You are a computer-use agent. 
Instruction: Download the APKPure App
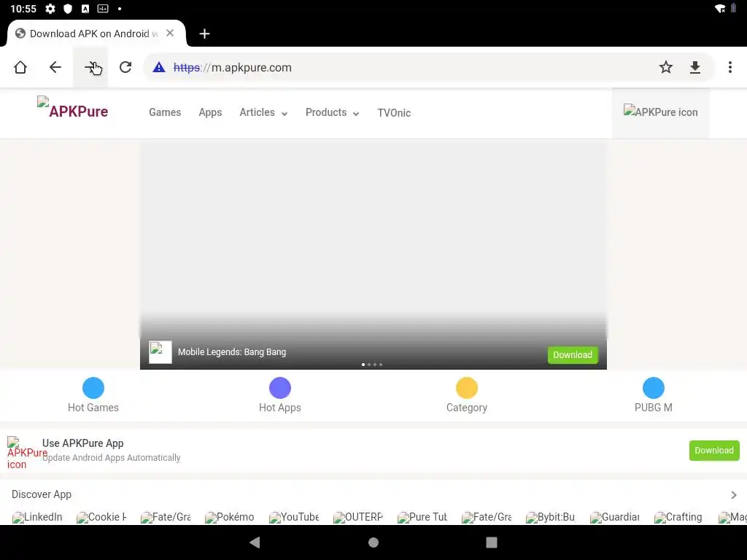click(x=714, y=451)
